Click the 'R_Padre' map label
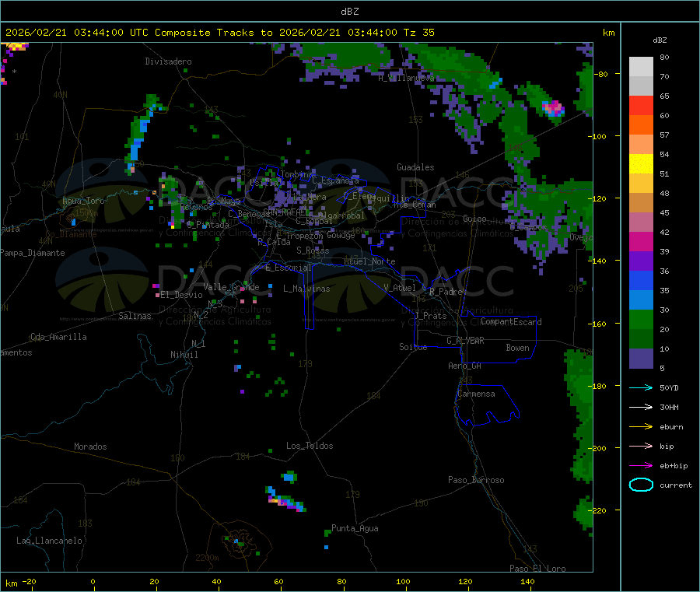This screenshot has width=700, height=592. click(x=446, y=292)
